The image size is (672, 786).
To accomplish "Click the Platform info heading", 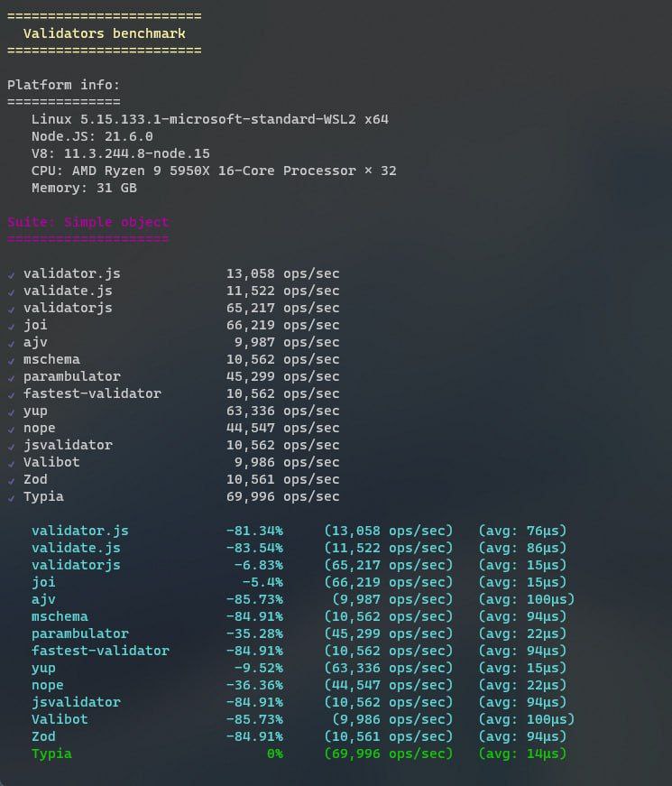I will (63, 85).
